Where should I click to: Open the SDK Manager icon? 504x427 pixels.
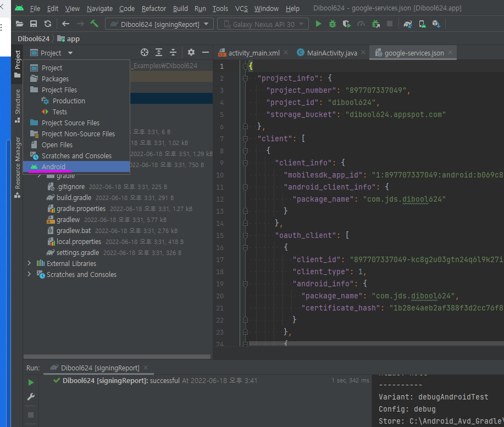[x=436, y=24]
